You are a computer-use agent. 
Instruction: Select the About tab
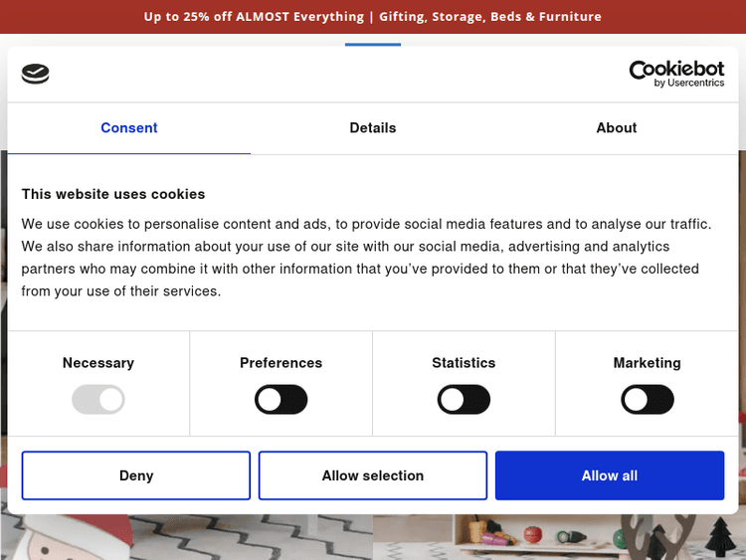pos(616,128)
